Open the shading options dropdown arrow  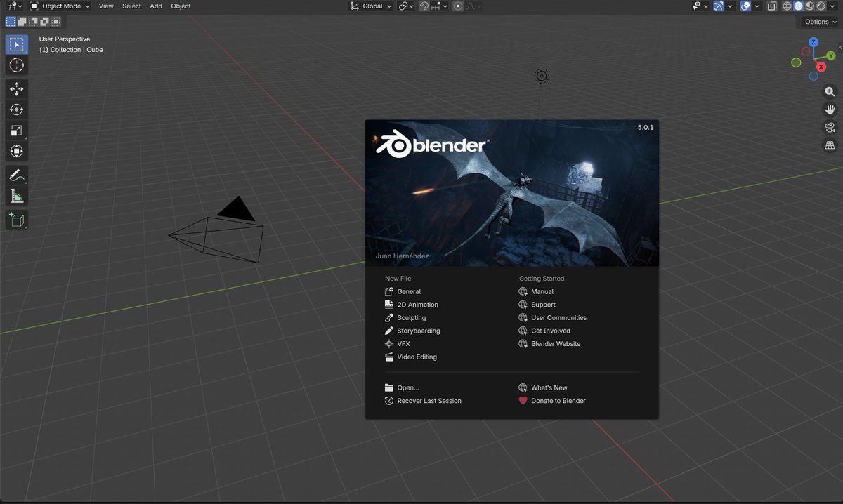point(833,6)
